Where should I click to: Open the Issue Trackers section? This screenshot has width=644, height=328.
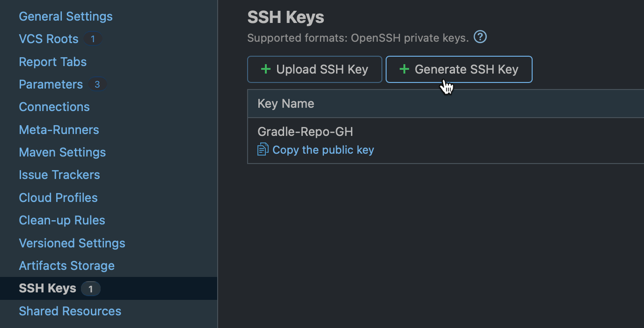pyautogui.click(x=59, y=174)
